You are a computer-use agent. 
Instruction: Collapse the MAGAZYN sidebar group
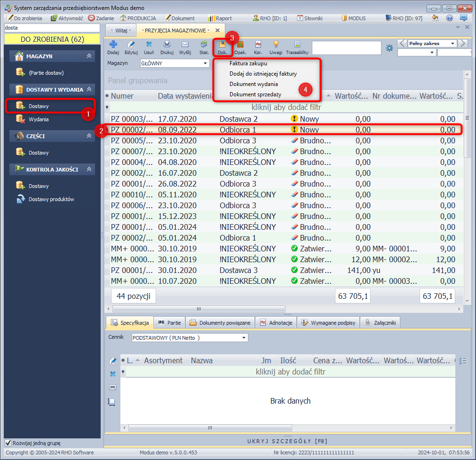pos(88,56)
